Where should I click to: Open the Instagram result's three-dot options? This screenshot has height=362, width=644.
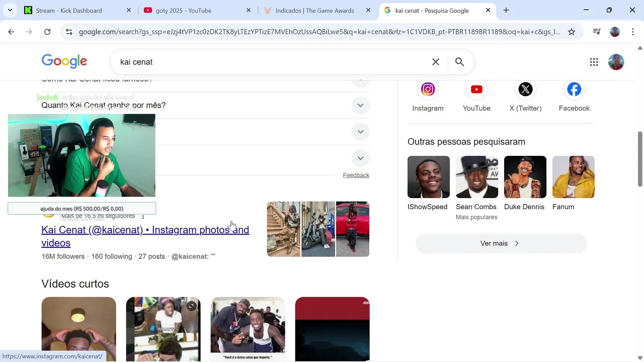tap(143, 217)
